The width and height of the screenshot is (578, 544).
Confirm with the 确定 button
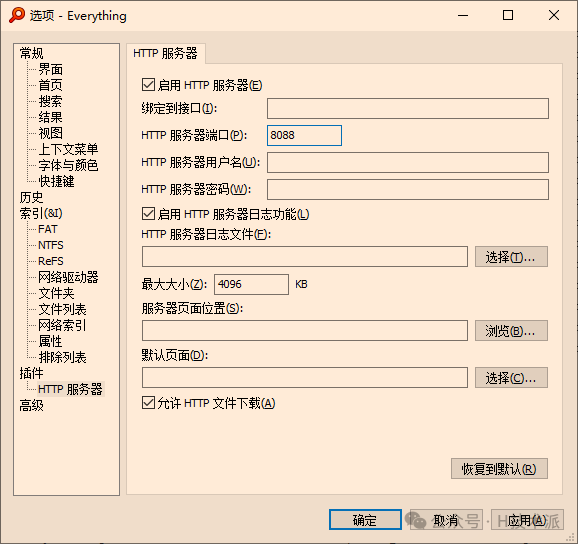[x=365, y=520]
